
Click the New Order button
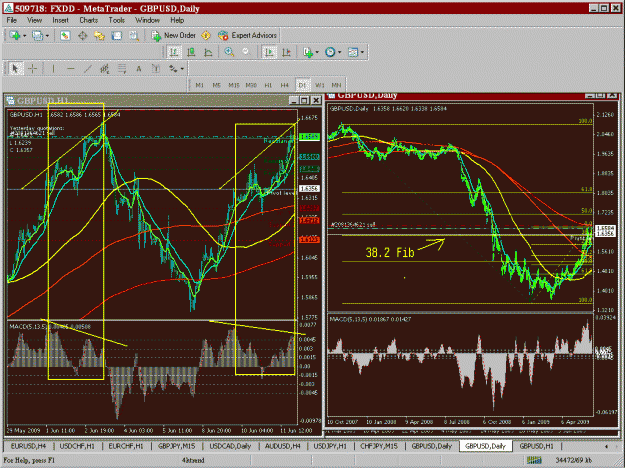(x=173, y=35)
